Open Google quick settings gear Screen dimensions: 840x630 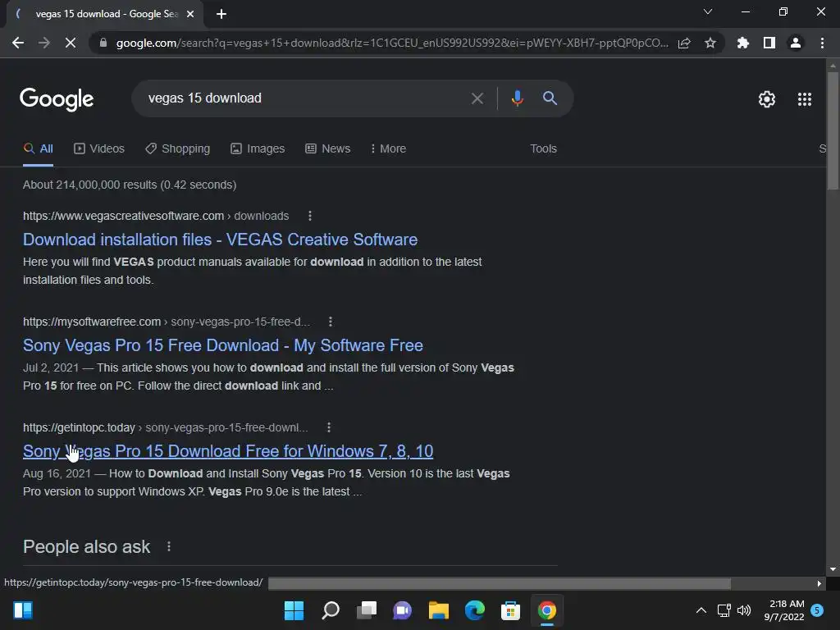pos(767,99)
